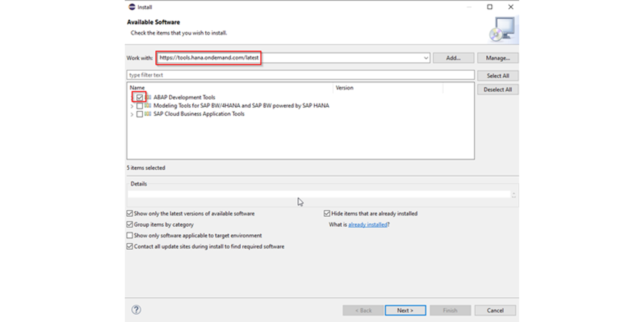Select SAP Cloud Business Application Tools row text
Image resolution: width=644 pixels, height=322 pixels.
point(199,114)
